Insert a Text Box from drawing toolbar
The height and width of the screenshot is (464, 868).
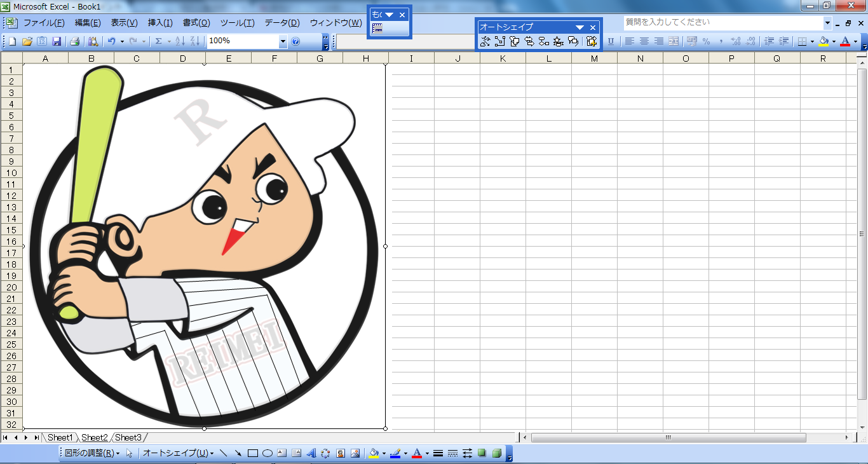[x=282, y=453]
